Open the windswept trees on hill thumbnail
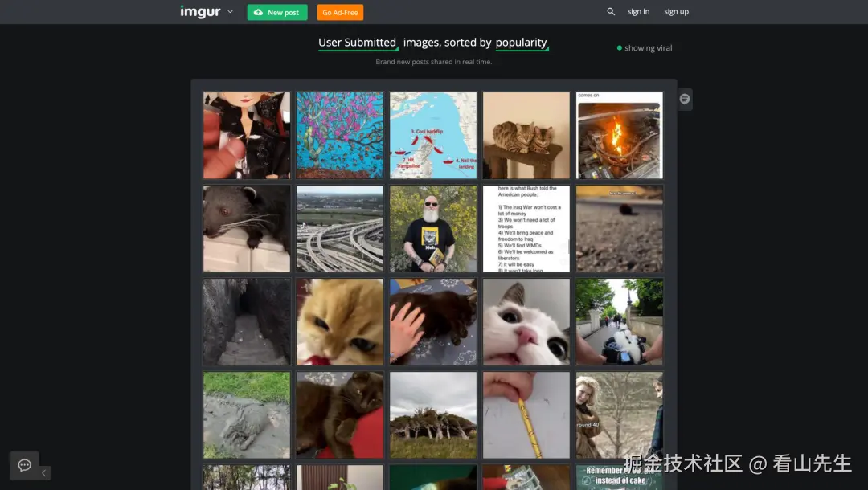The width and height of the screenshot is (868, 490). [433, 414]
